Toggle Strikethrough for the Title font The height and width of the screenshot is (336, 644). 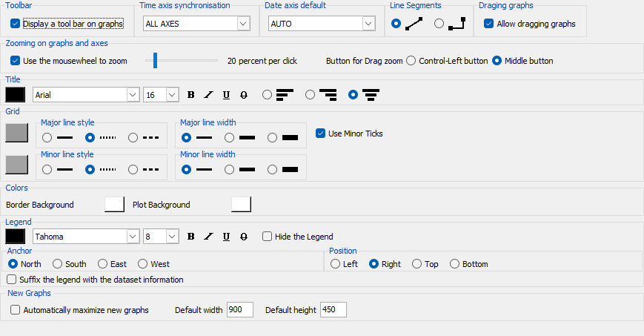tap(244, 95)
